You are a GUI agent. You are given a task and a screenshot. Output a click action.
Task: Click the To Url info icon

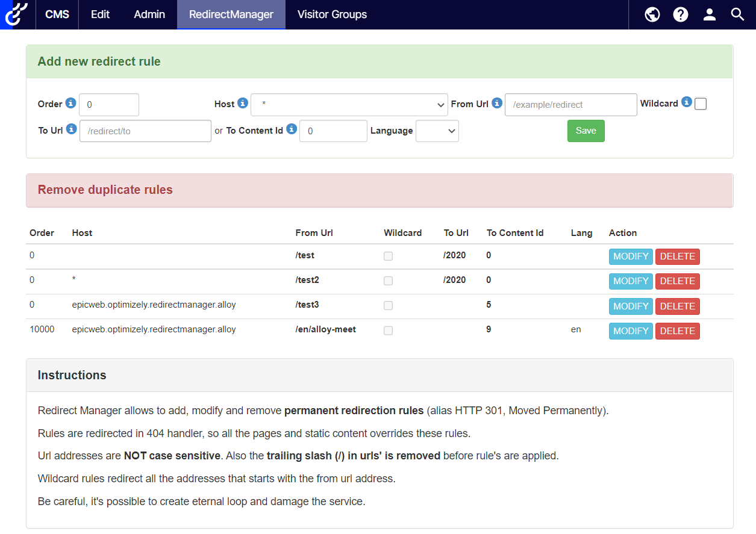point(72,130)
